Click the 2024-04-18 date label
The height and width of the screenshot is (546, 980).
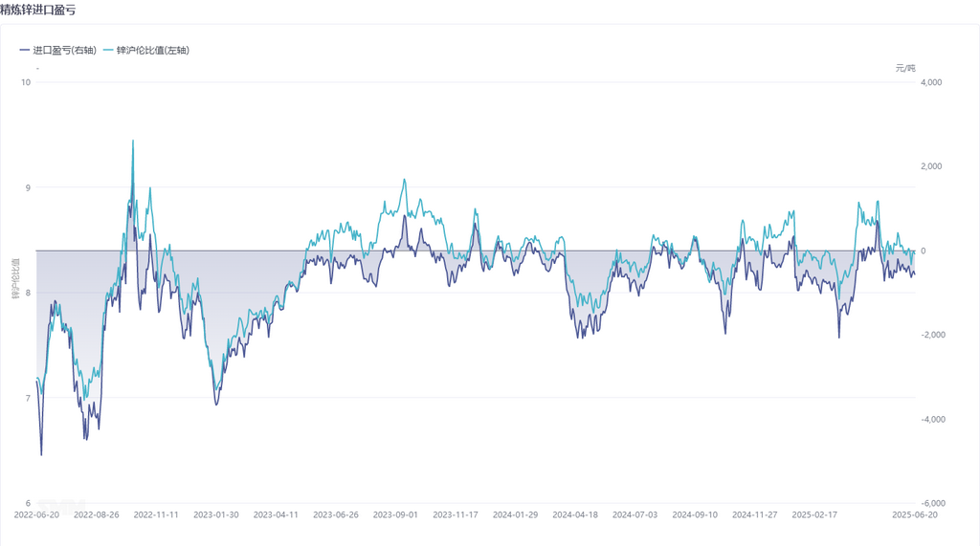coord(575,514)
